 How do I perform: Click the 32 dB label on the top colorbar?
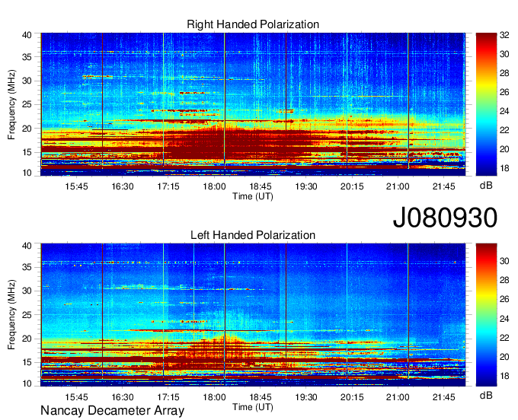tap(504, 35)
